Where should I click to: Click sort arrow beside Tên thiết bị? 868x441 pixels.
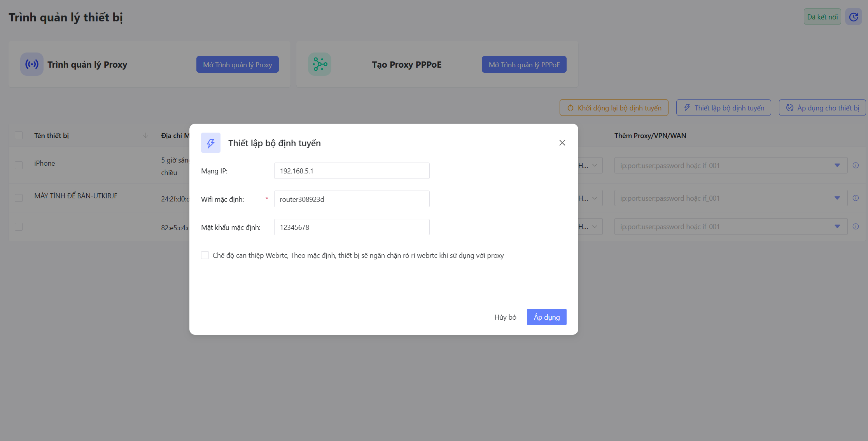145,135
